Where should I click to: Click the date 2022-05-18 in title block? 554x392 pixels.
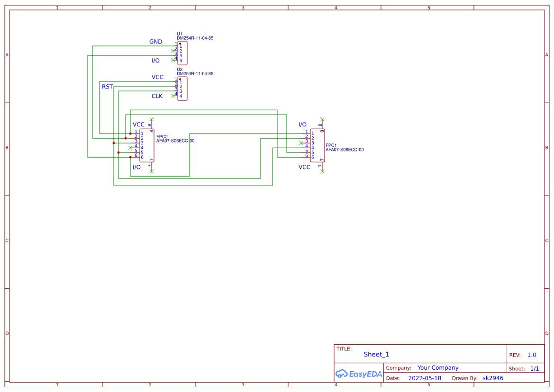click(x=425, y=378)
